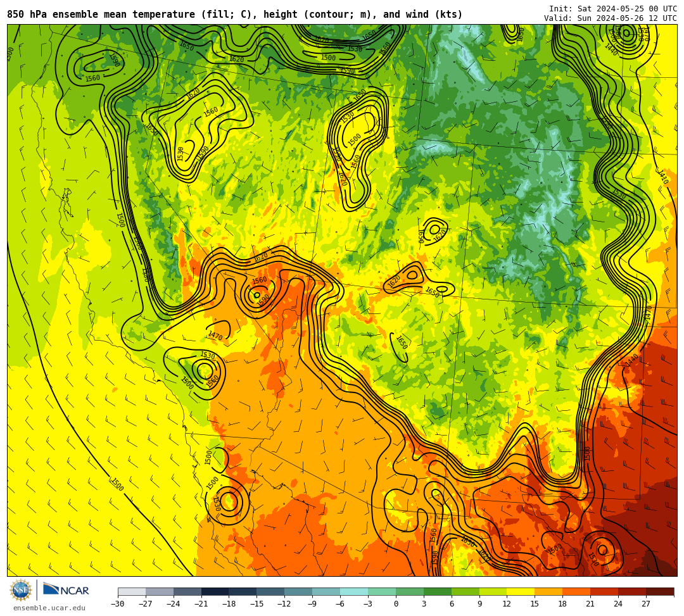Pick the dark green 3 to 6 swatch
This screenshot has width=684, height=616.
[x=438, y=591]
